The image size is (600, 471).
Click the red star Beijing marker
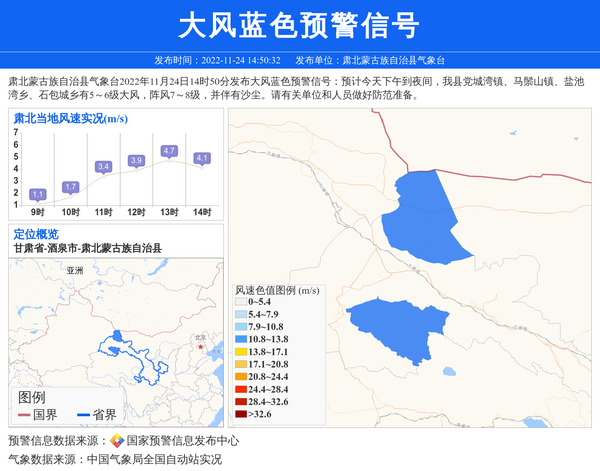point(200,347)
